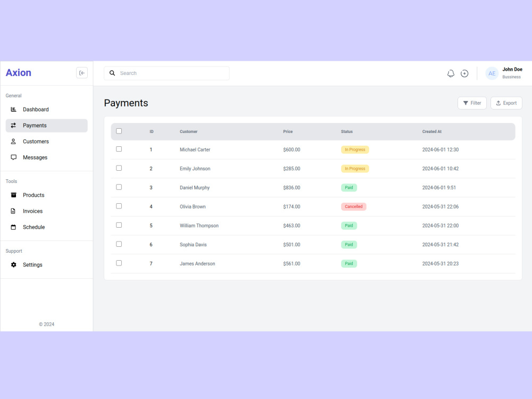
Task: Click the Cancelled status badge
Action: click(x=354, y=206)
